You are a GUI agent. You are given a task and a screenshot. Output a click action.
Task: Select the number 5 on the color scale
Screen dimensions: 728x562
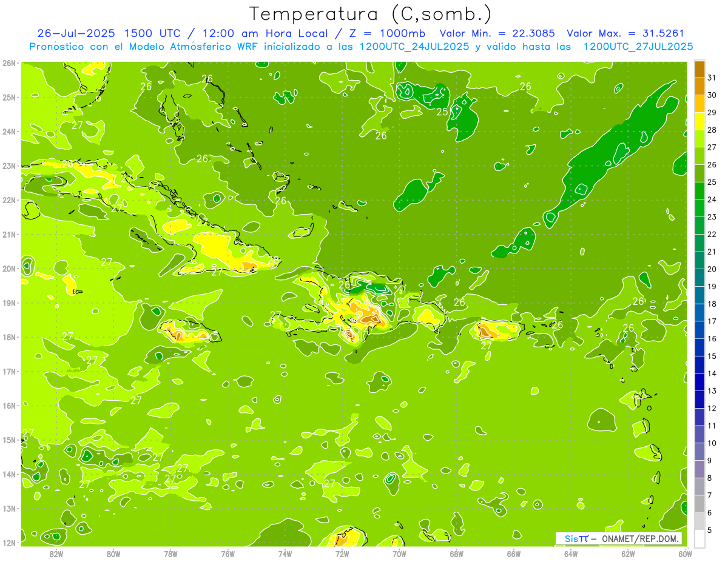[710, 530]
